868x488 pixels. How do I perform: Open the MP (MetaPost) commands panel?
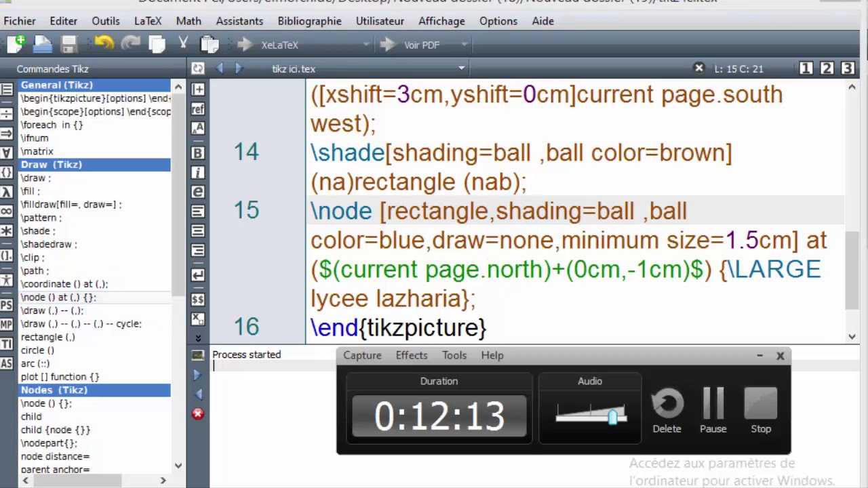[7, 325]
